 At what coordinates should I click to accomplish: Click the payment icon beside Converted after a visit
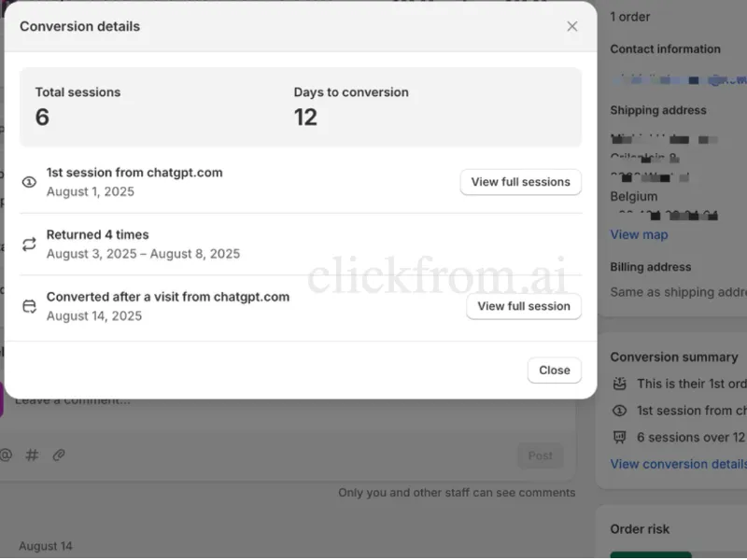point(29,305)
